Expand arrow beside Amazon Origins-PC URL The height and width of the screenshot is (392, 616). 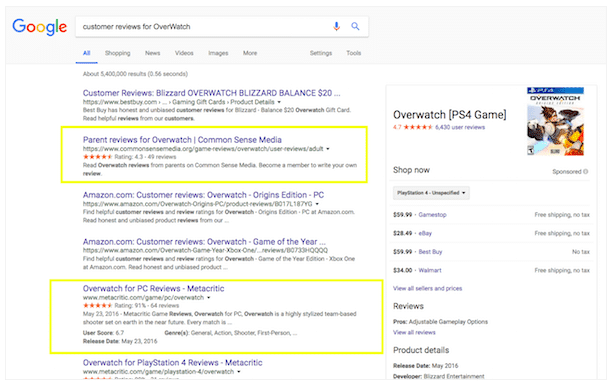317,204
